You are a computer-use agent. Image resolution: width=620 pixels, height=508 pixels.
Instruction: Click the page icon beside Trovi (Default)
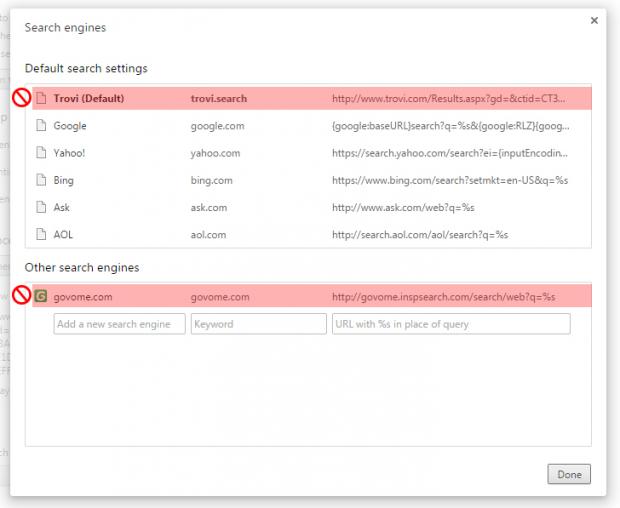point(41,99)
